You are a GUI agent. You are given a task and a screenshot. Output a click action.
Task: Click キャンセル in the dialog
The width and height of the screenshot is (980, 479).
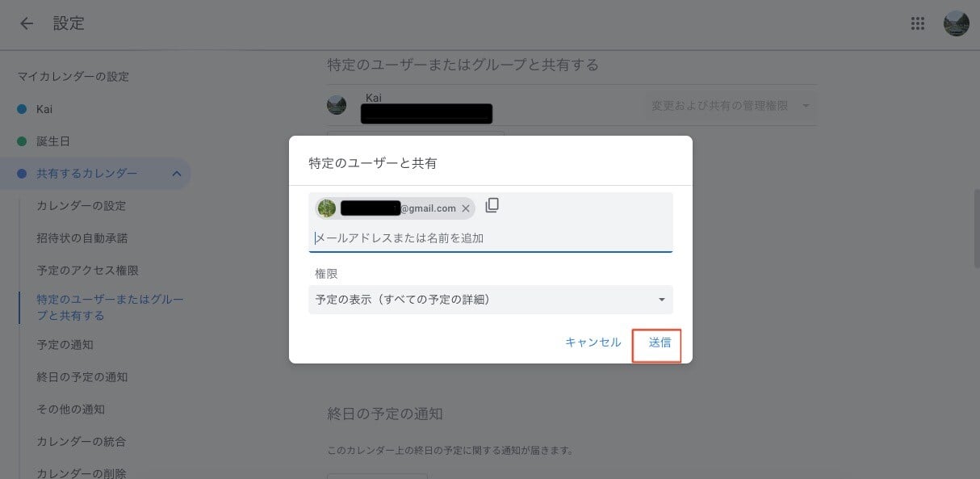(593, 342)
